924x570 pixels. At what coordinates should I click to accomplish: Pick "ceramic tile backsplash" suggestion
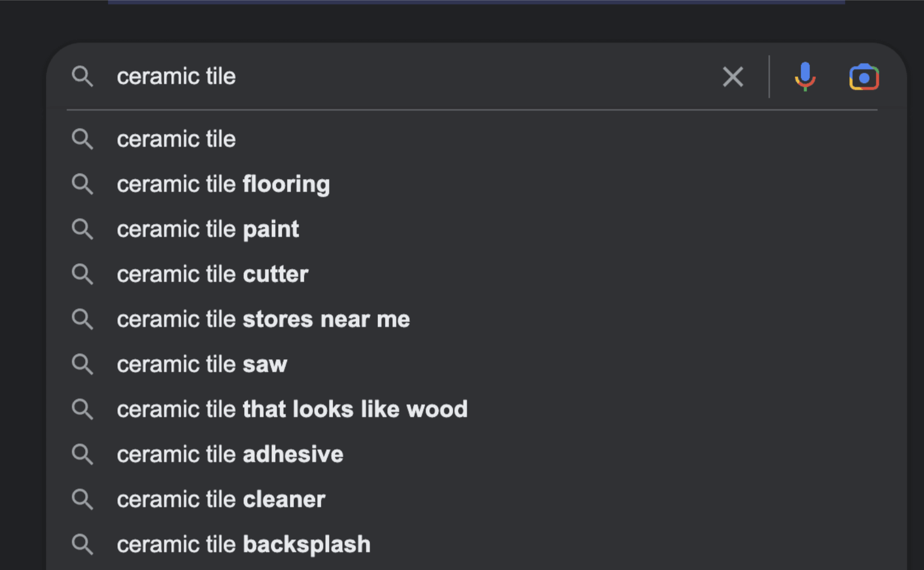tap(243, 545)
